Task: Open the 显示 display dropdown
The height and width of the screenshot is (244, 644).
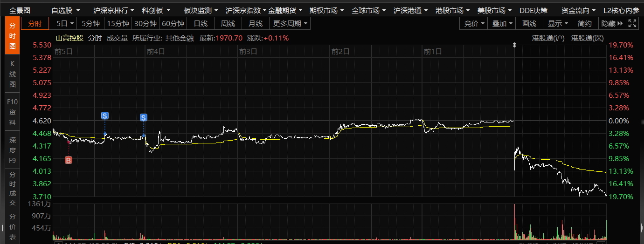Action: [x=558, y=23]
